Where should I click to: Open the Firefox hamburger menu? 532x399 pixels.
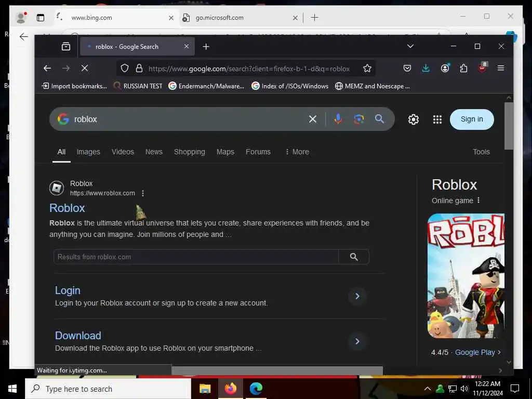tap(500, 68)
